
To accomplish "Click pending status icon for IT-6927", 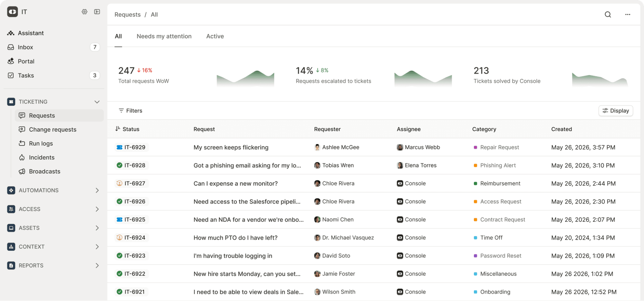I will pos(119,183).
